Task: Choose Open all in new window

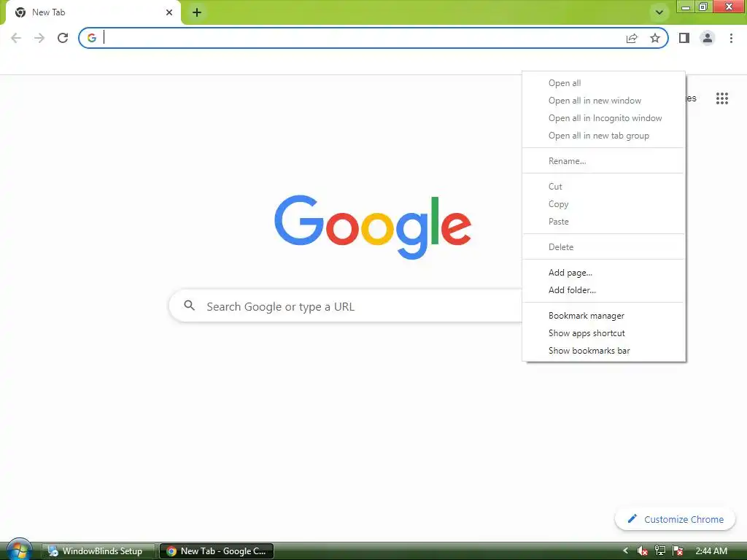Action: (603, 101)
